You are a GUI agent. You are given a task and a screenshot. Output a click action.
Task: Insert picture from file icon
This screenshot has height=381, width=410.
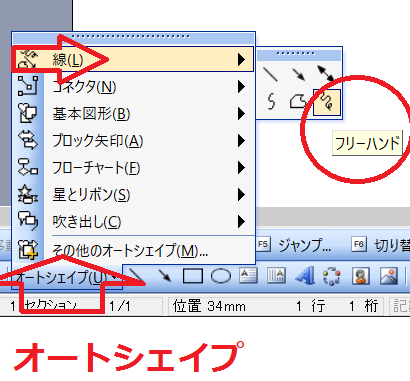point(389,276)
